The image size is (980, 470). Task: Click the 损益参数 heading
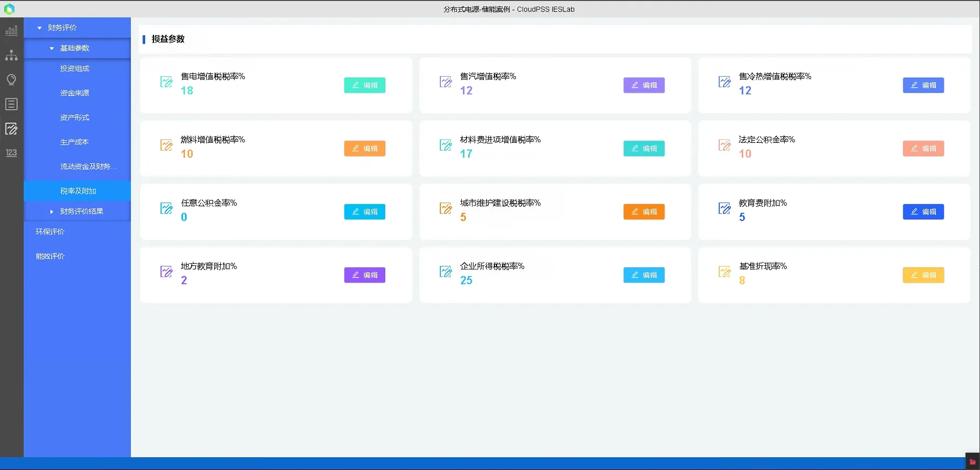[168, 39]
